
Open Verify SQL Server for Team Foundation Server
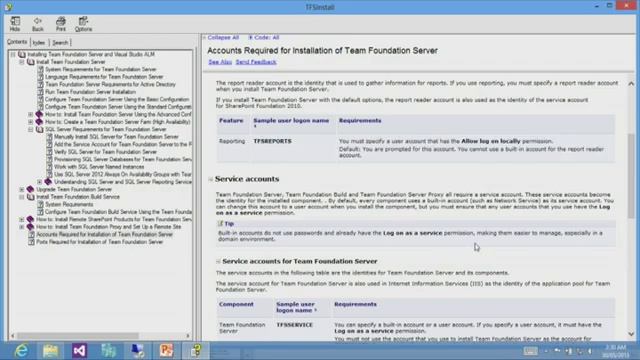pos(105,152)
